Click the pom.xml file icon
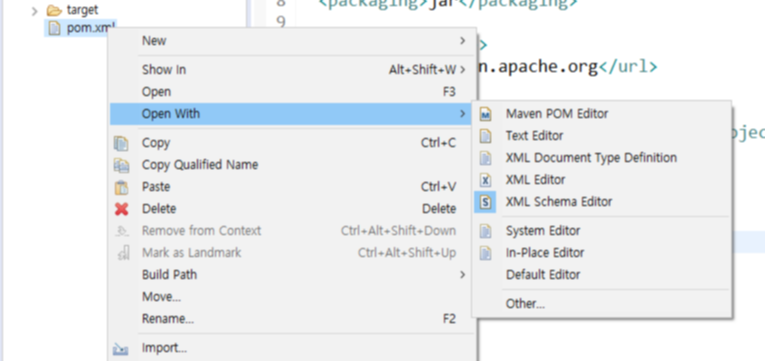This screenshot has width=765, height=361. 55,28
